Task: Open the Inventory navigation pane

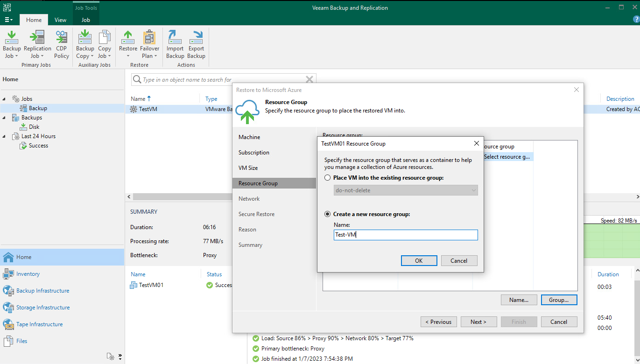Action: pyautogui.click(x=62, y=274)
